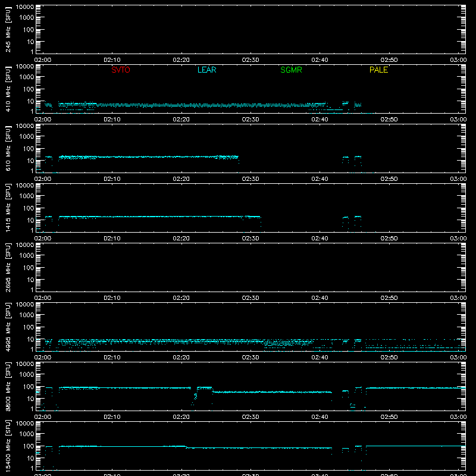
Task: Click the 1000 y-axis value on 410 MHz panel
Action: click(x=27, y=77)
